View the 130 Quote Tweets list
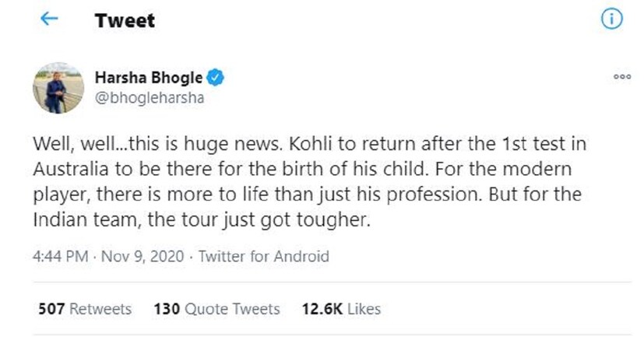The width and height of the screenshot is (644, 347). [x=216, y=309]
